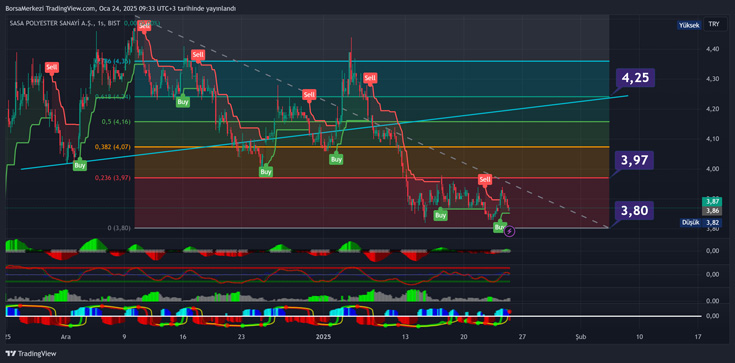Click the gray 3,86 price axis tag
Image resolution: width=735 pixels, height=363 pixels.
coord(712,211)
